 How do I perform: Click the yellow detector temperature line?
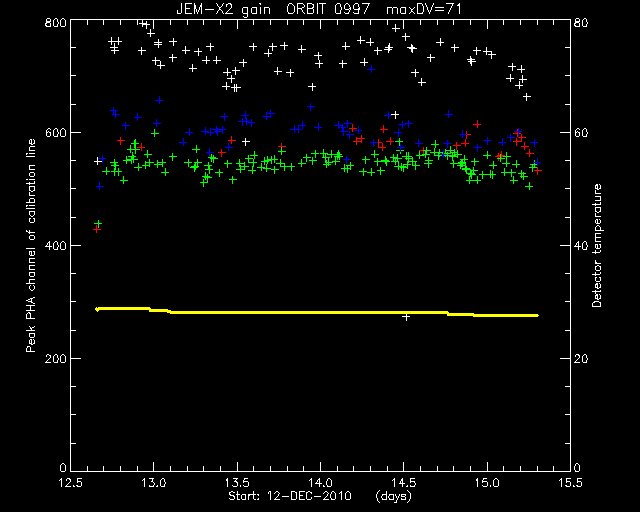(317, 312)
